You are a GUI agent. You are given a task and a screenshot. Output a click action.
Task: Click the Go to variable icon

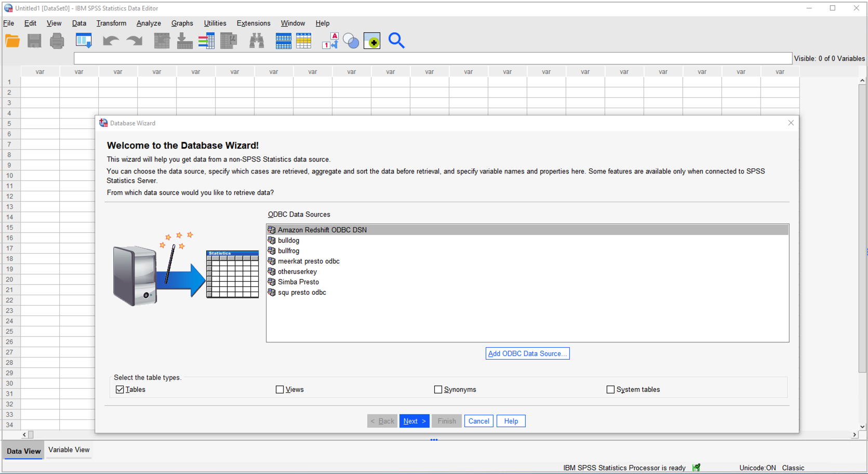click(x=184, y=41)
